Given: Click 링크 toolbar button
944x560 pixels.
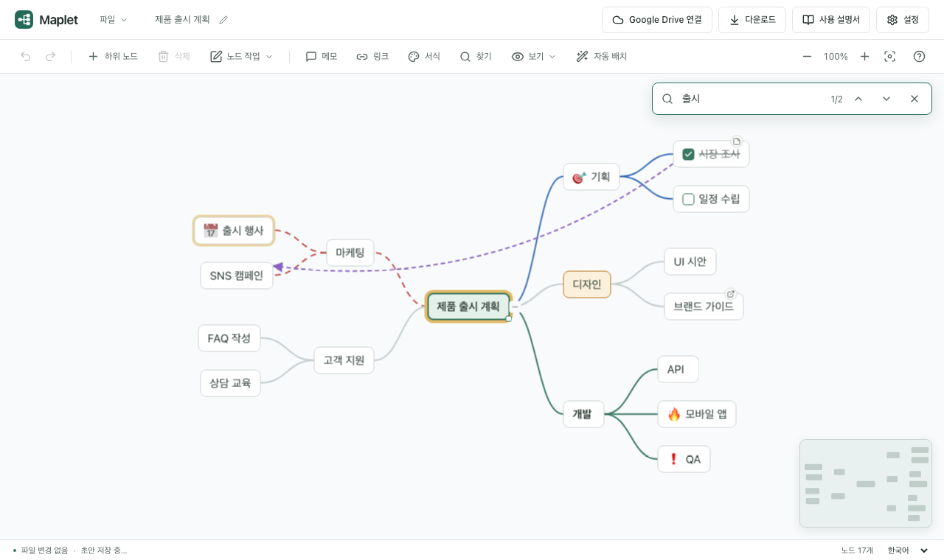Looking at the screenshot, I should 372,57.
